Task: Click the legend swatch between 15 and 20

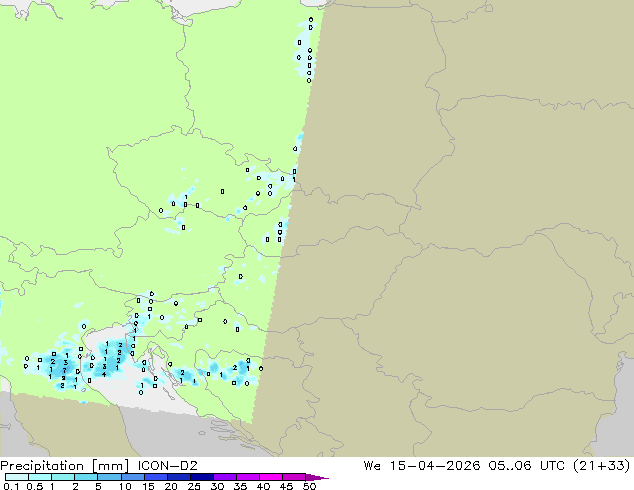Action: point(155,477)
